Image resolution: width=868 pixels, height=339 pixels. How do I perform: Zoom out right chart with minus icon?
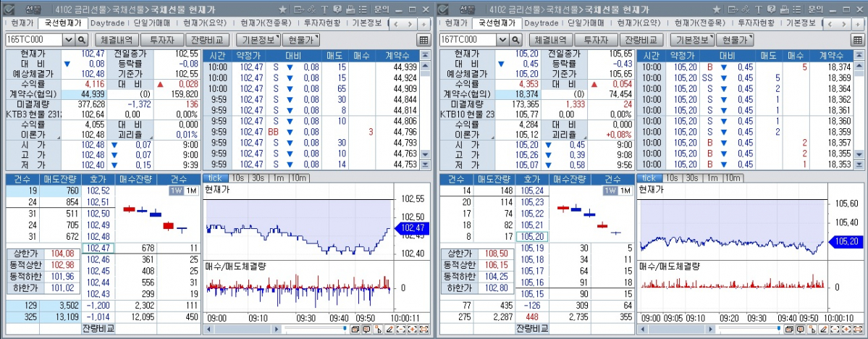pos(835,329)
